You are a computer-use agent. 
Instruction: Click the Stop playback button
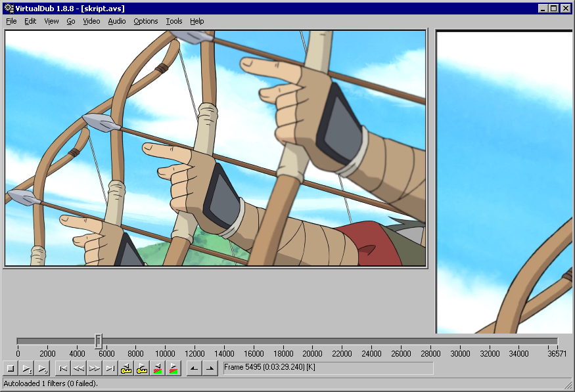point(11,368)
